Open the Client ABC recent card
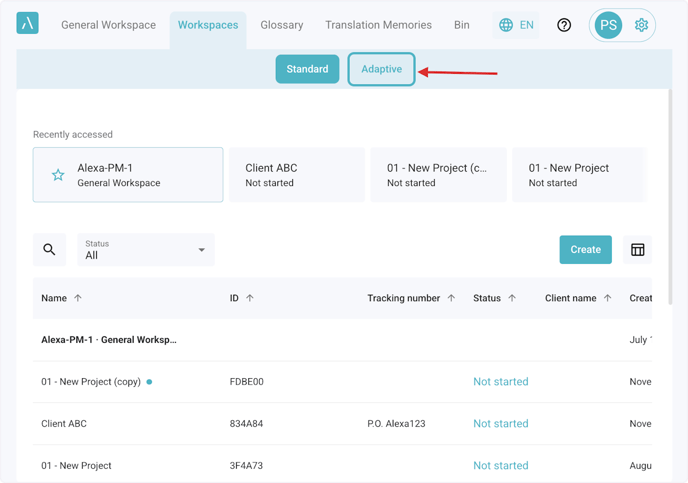Viewport: 688px width, 483px height. click(296, 175)
